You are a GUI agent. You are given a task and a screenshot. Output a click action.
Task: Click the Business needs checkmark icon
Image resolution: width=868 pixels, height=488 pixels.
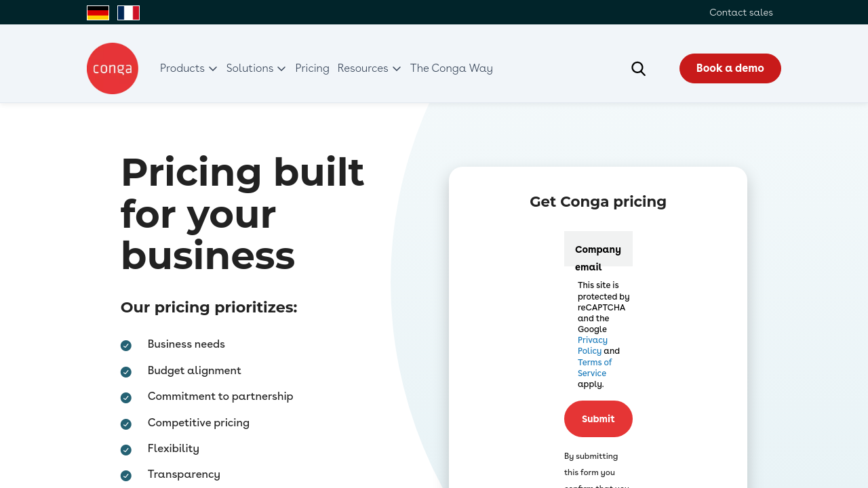[126, 346]
